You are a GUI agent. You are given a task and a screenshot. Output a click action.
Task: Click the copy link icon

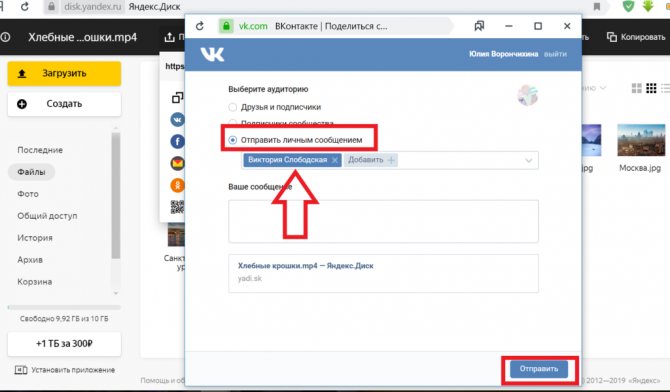(177, 98)
